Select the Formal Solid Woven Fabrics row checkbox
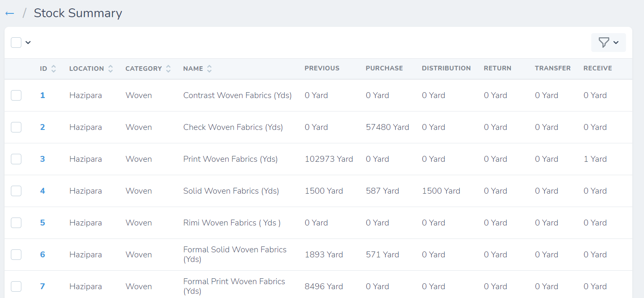 16,254
